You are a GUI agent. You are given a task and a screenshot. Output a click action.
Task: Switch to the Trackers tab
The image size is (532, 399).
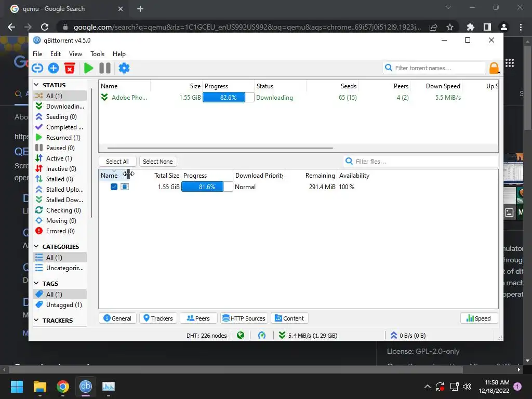coord(158,318)
